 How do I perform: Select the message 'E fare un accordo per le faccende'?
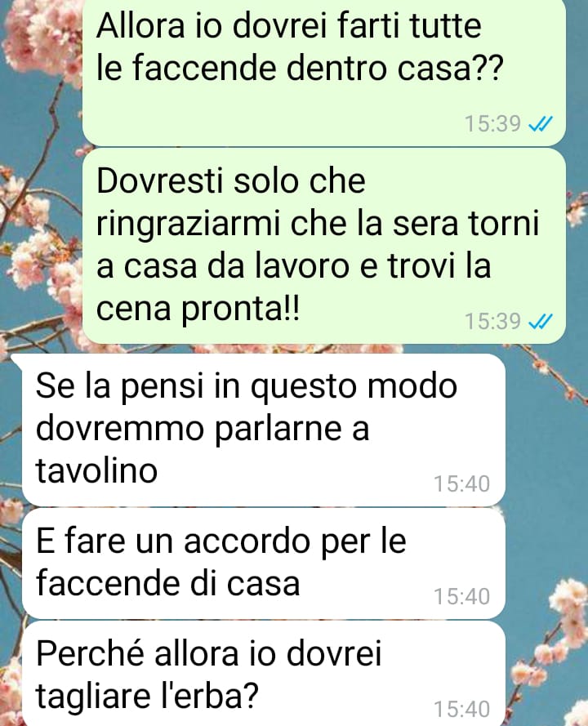tap(264, 563)
